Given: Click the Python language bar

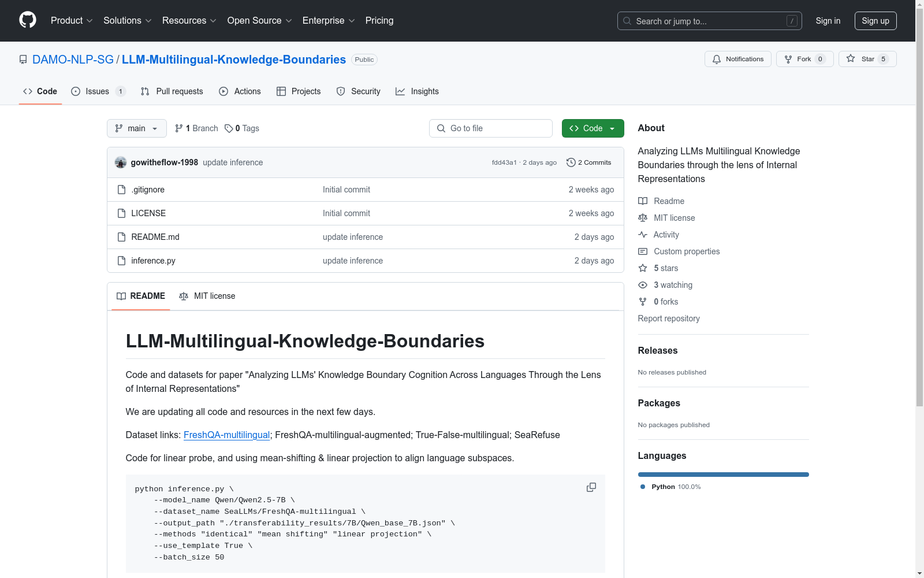Looking at the screenshot, I should coord(724,475).
